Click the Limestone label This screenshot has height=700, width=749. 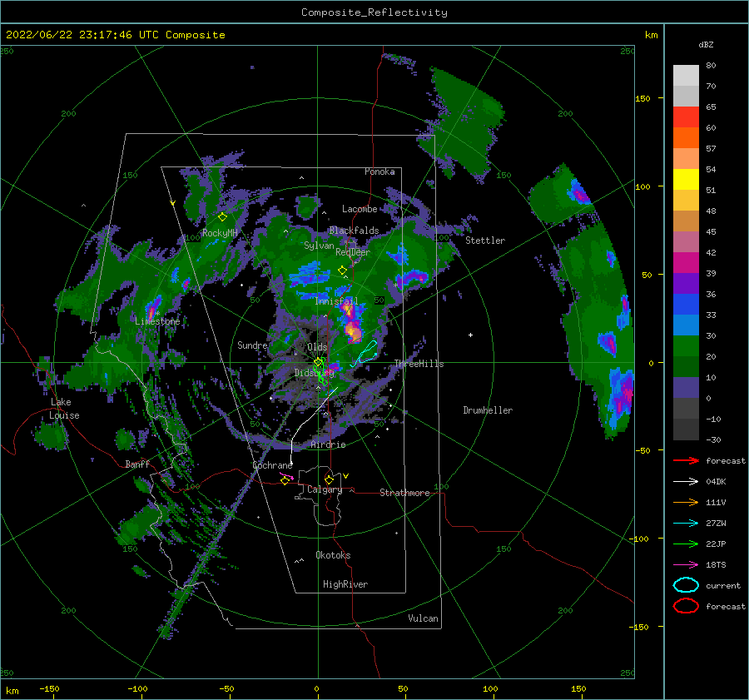(x=157, y=321)
